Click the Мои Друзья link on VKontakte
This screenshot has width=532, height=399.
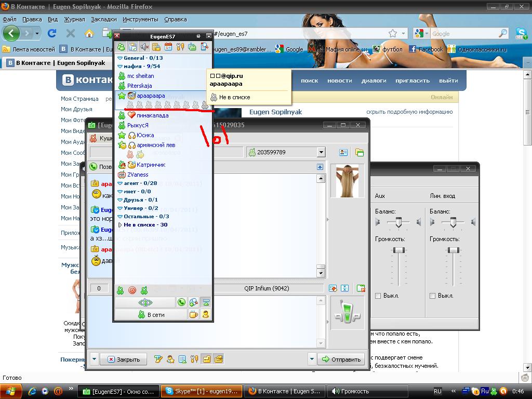click(76, 109)
